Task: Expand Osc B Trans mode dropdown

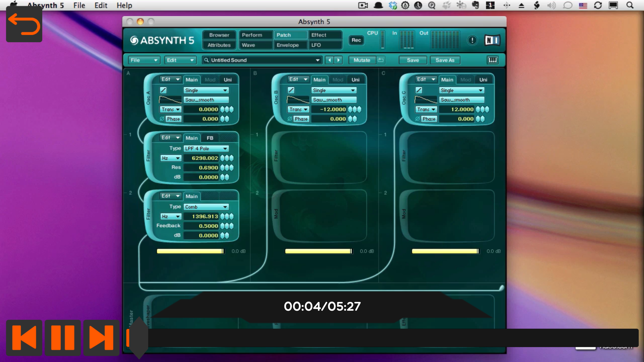Action: [x=298, y=110]
